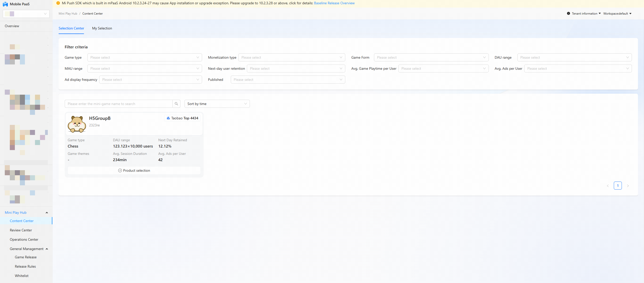
Task: Click the H5GroupB game title
Action: coord(100,118)
